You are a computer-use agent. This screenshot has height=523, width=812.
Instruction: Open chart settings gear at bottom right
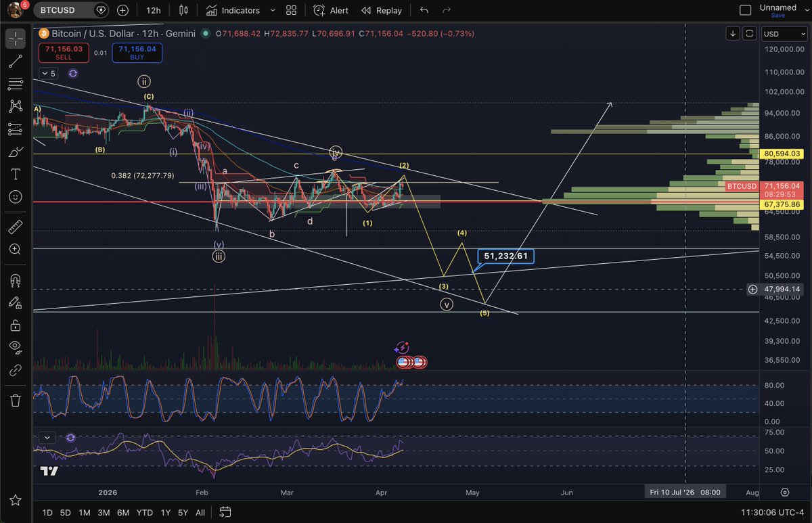pos(785,492)
